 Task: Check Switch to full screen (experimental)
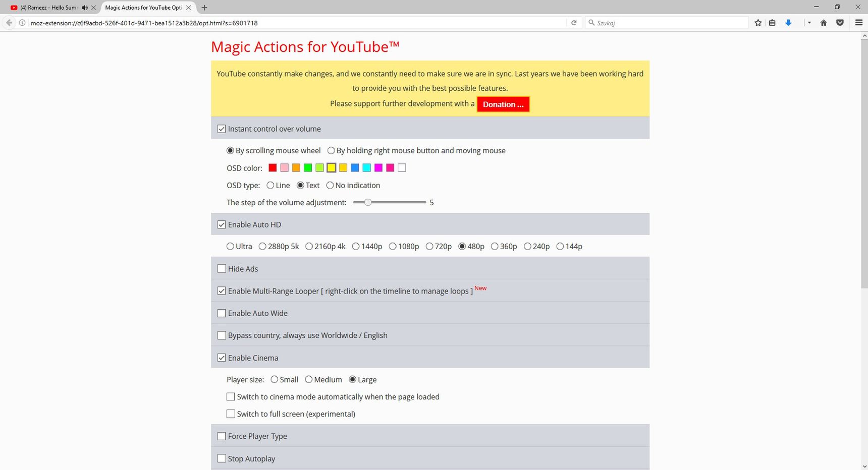(x=231, y=414)
